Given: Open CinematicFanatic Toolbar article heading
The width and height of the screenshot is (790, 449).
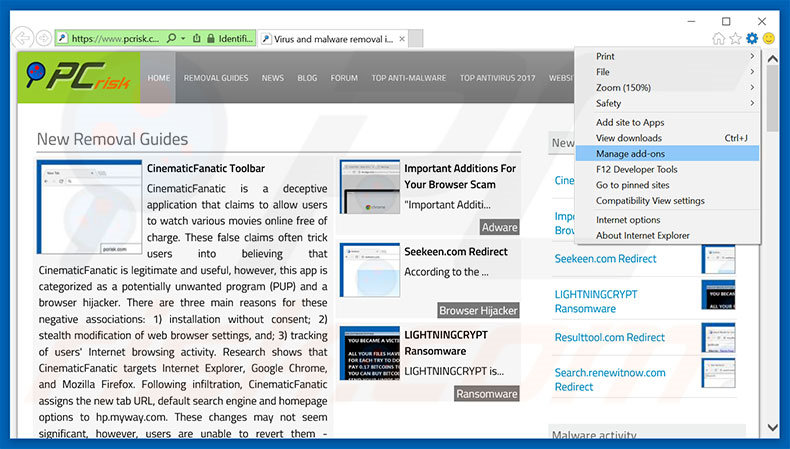Looking at the screenshot, I should pyautogui.click(x=206, y=168).
